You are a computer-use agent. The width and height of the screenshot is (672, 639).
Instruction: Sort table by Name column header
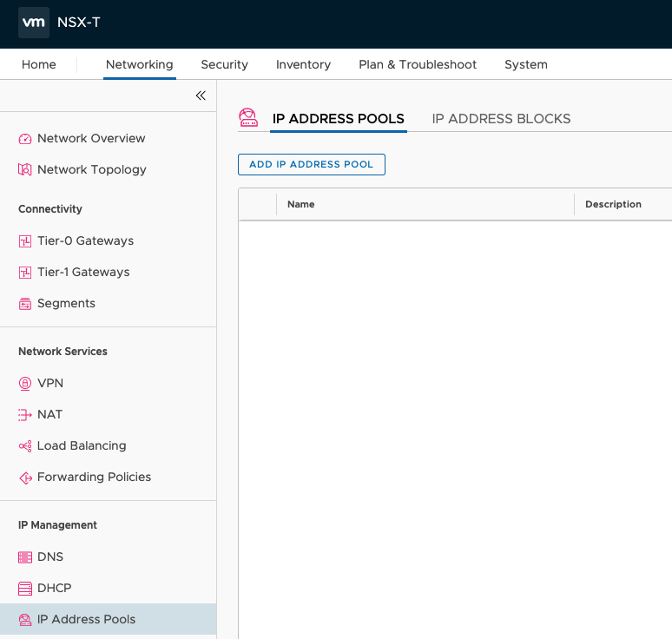(301, 205)
